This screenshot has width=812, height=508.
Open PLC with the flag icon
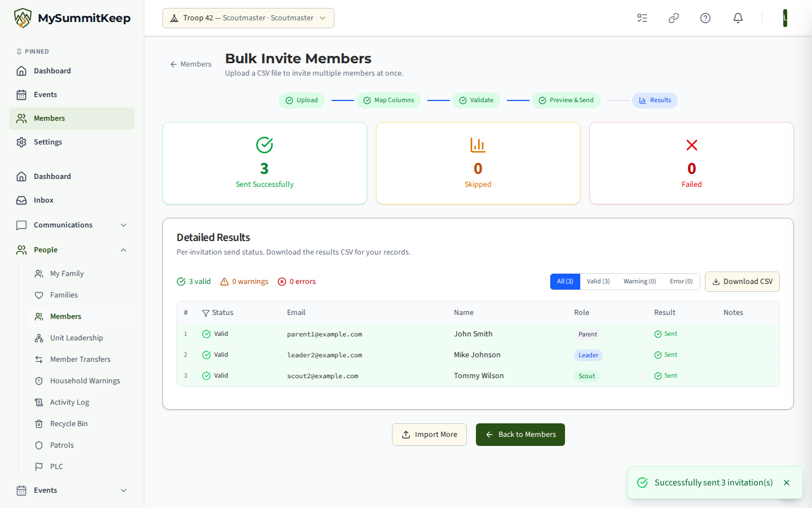(x=81, y=467)
